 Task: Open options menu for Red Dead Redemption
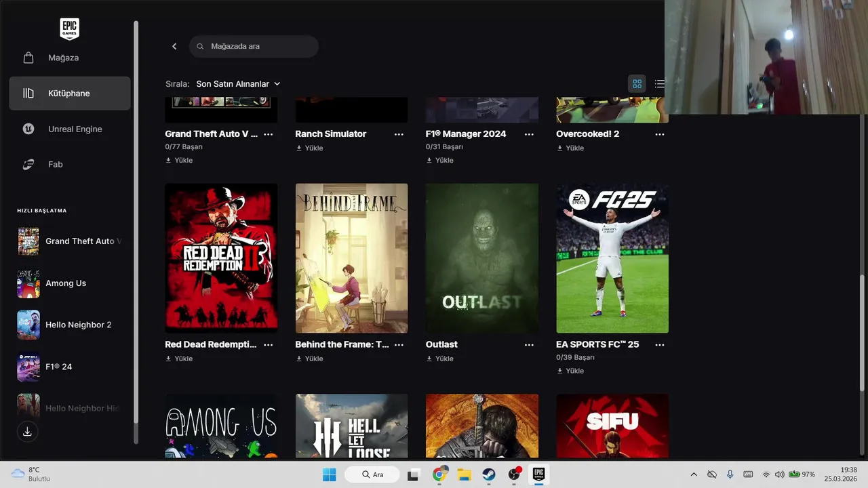point(268,344)
